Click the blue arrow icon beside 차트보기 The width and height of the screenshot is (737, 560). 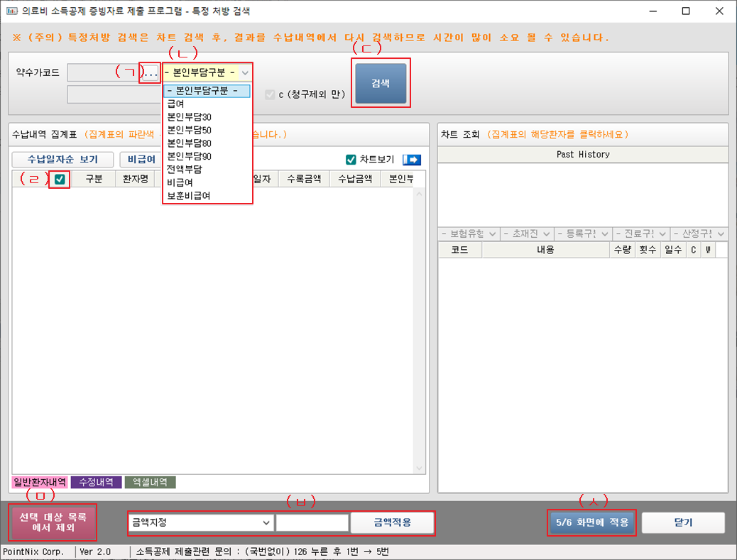pyautogui.click(x=412, y=160)
